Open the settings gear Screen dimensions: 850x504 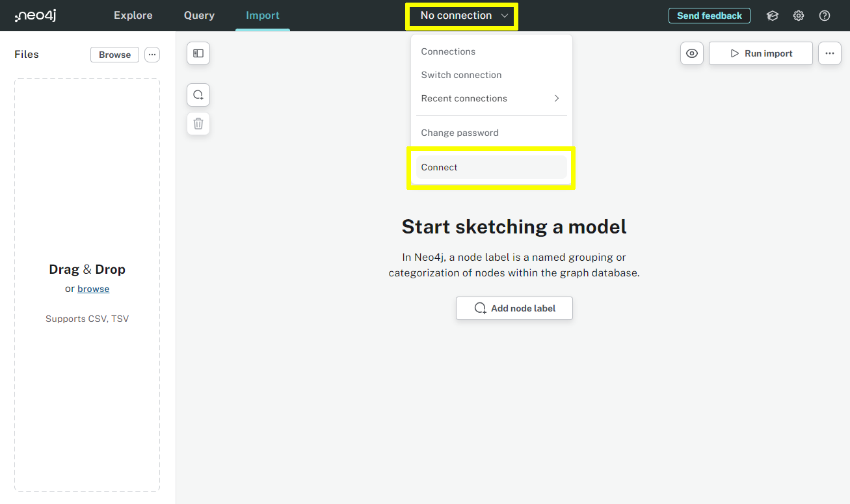pos(798,15)
